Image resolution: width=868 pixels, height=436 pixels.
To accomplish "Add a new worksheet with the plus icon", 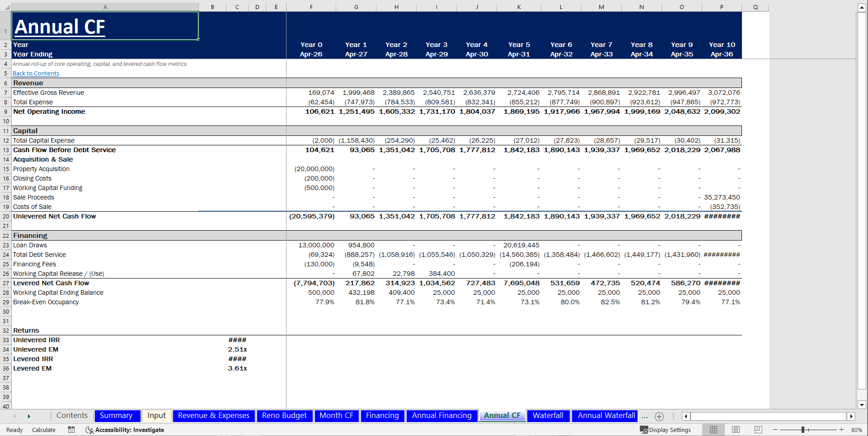I will (659, 416).
